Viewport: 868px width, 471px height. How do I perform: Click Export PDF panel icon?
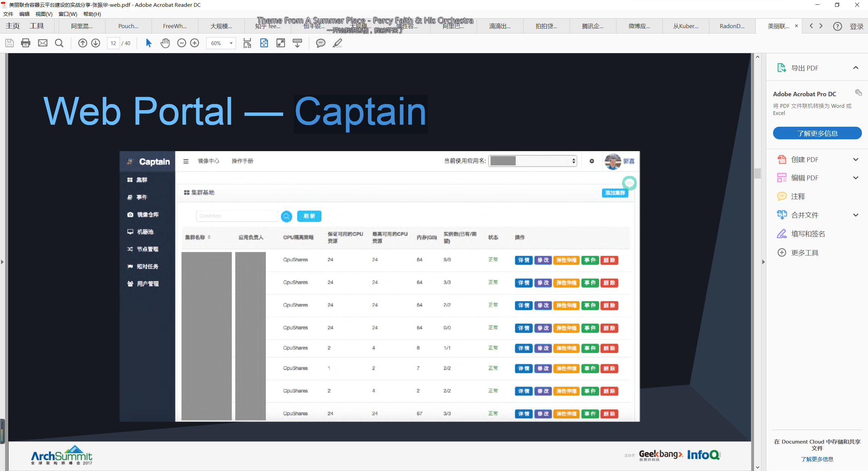pos(782,68)
